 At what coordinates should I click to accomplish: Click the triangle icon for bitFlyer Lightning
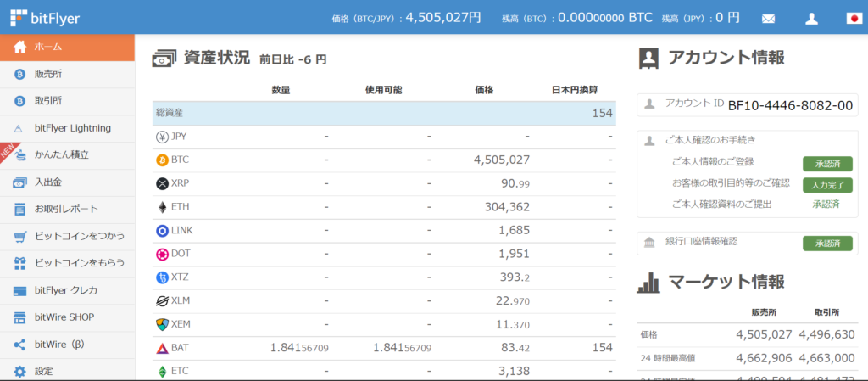[x=19, y=128]
